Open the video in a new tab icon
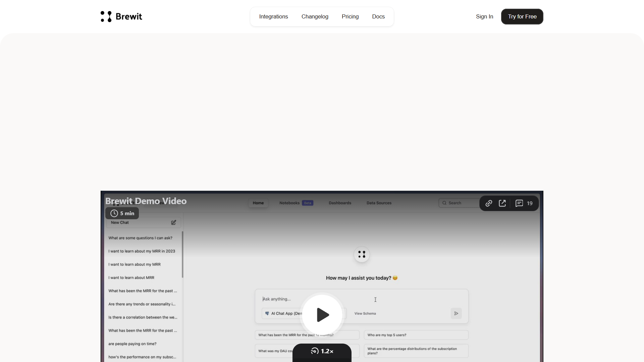 pos(502,203)
